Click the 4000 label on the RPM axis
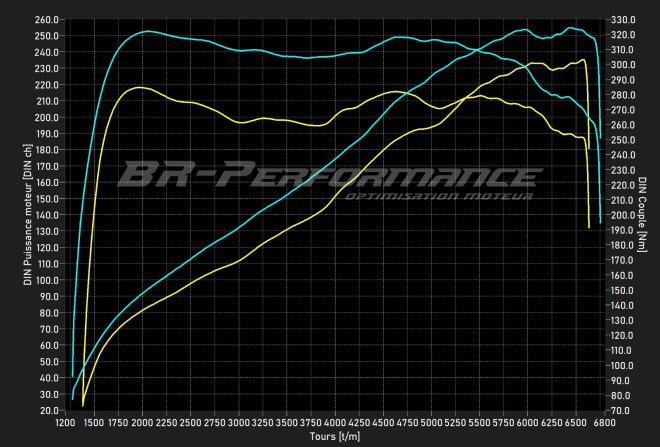The height and width of the screenshot is (447, 660). 335,424
